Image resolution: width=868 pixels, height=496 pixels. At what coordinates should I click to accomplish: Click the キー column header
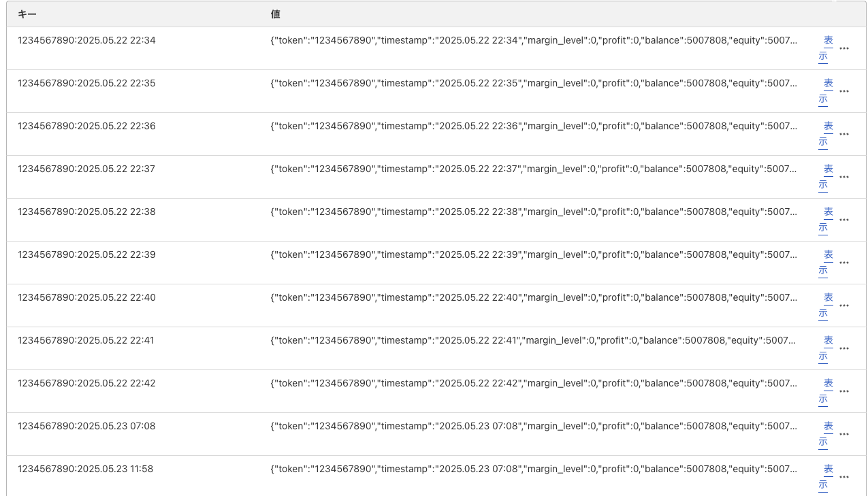pyautogui.click(x=27, y=14)
